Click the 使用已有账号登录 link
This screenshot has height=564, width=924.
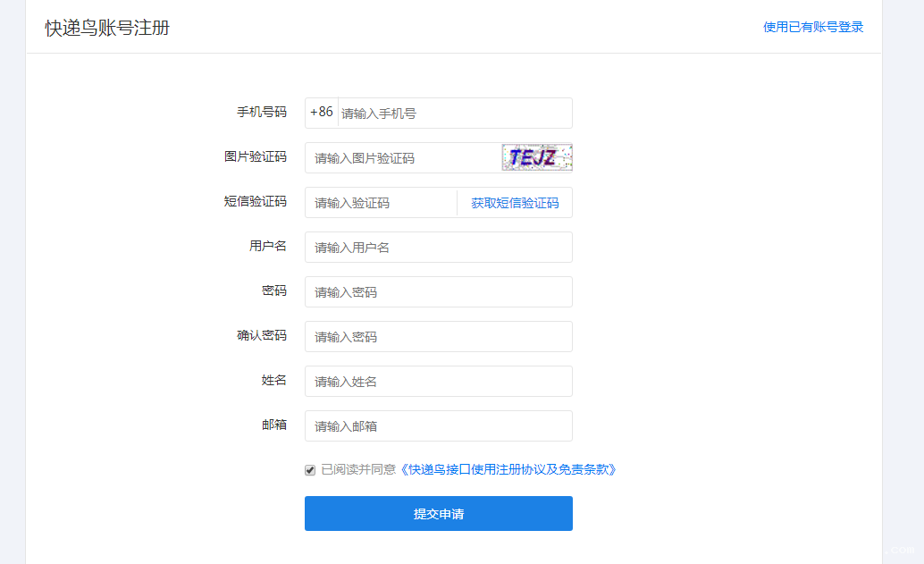[812, 27]
